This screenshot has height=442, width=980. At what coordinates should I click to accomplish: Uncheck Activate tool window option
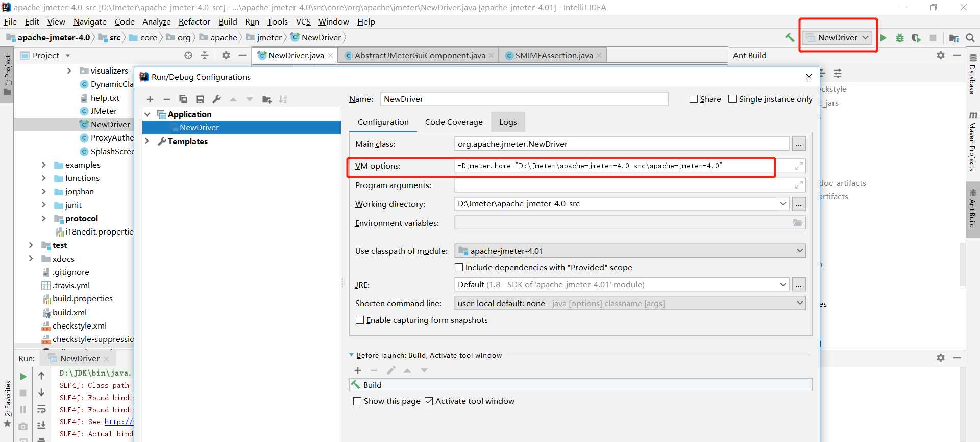pyautogui.click(x=429, y=401)
